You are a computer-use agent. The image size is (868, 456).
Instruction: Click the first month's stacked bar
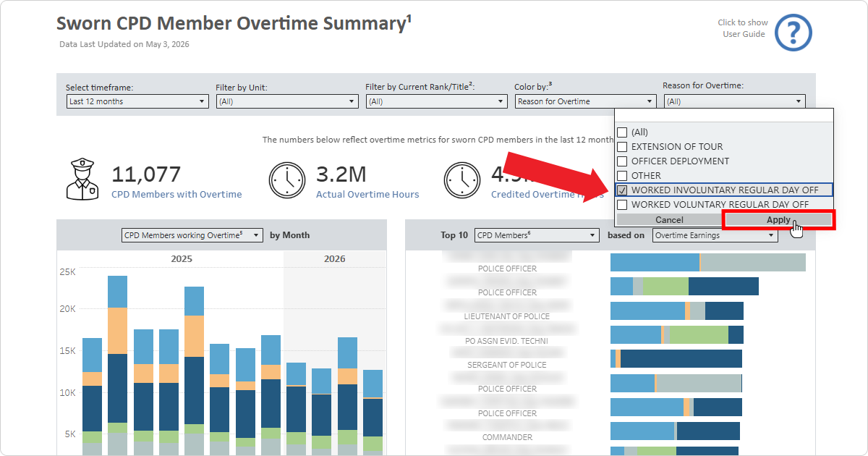tap(92, 397)
